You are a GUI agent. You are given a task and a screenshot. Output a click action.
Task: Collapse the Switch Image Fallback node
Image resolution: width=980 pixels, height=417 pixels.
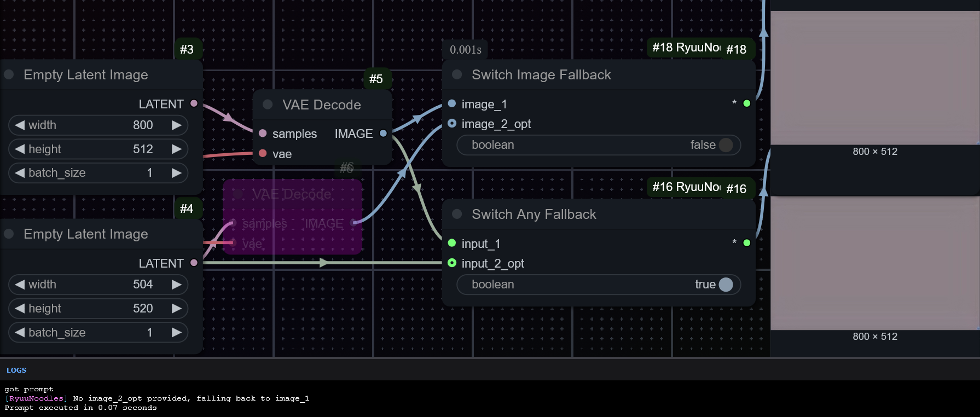(x=457, y=74)
